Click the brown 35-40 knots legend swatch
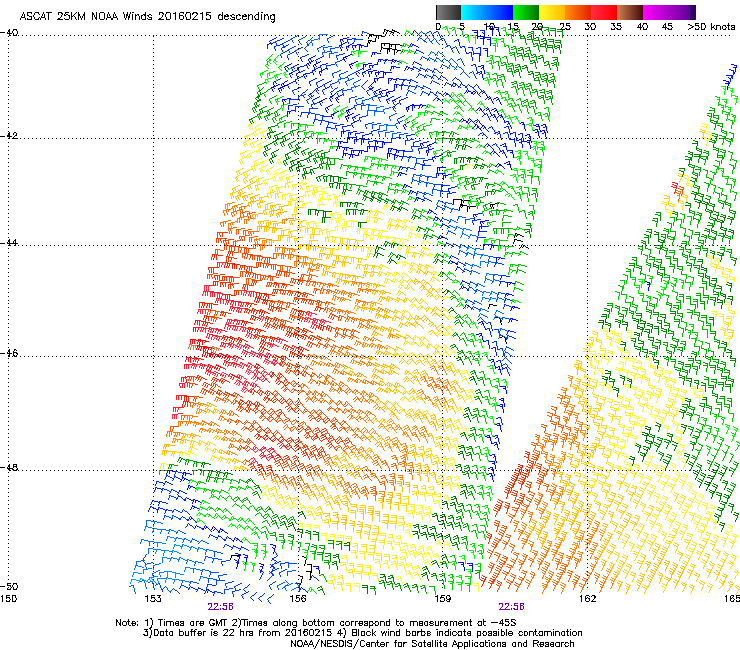740x650 pixels. pos(630,12)
